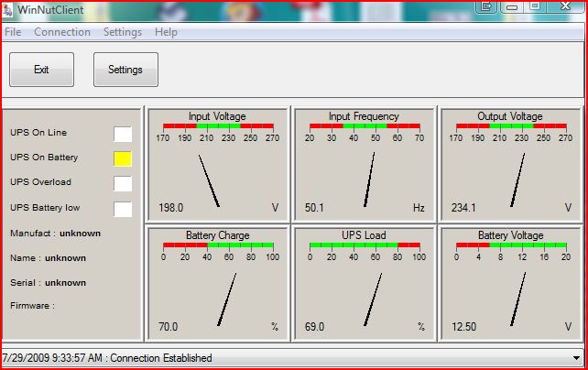
Task: Open the Help menu
Action: coord(166,32)
